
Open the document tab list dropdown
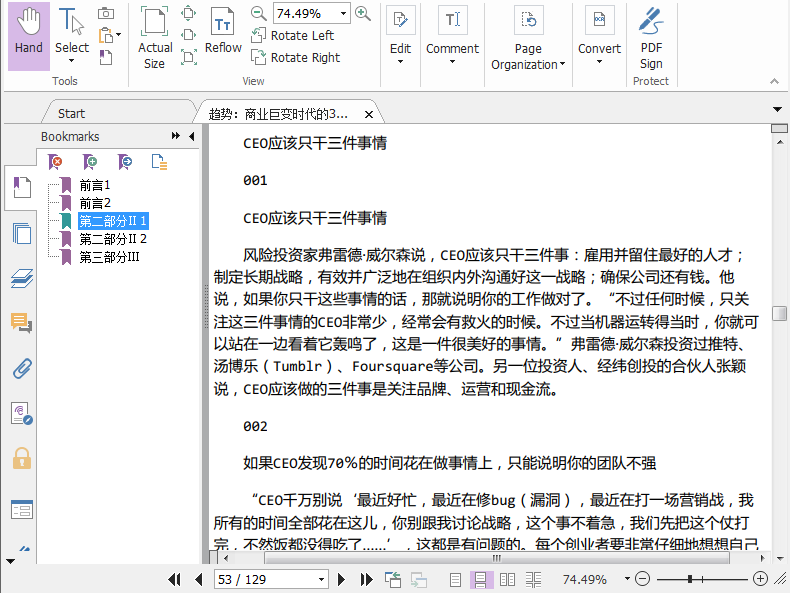tap(777, 109)
